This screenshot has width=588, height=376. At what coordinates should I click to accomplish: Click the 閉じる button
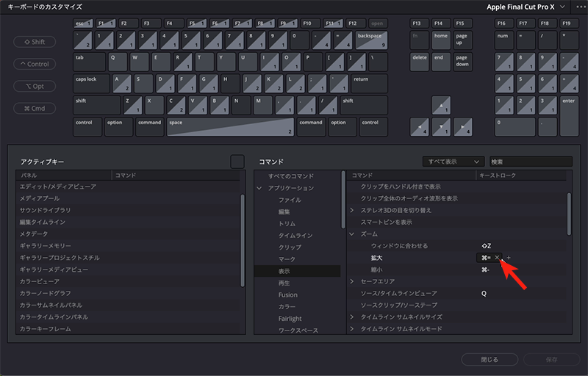pyautogui.click(x=490, y=360)
